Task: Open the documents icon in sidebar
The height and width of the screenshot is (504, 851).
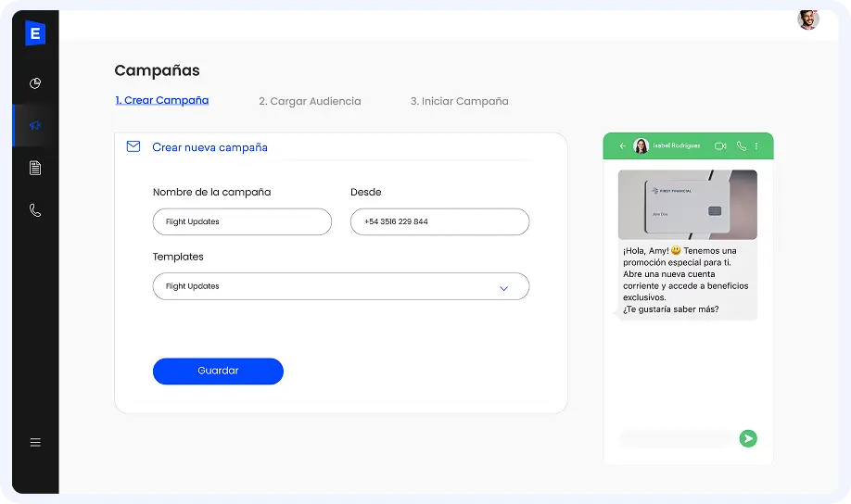Action: [35, 168]
